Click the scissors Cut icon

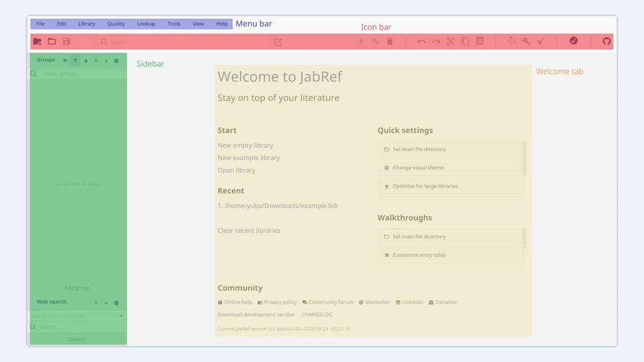451,41
